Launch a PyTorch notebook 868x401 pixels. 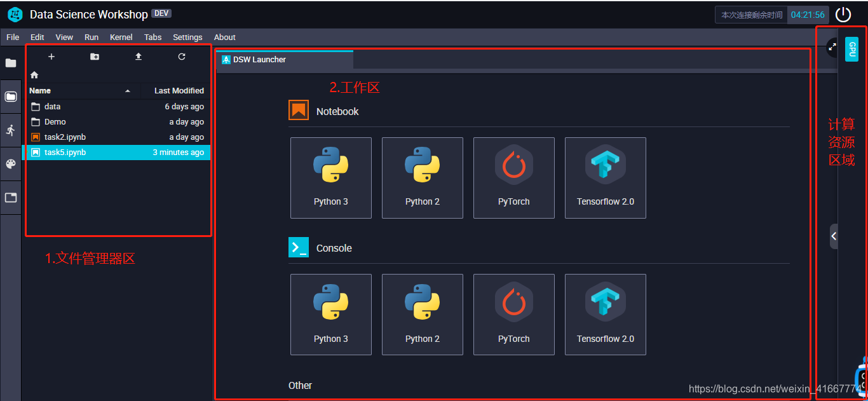tap(514, 178)
